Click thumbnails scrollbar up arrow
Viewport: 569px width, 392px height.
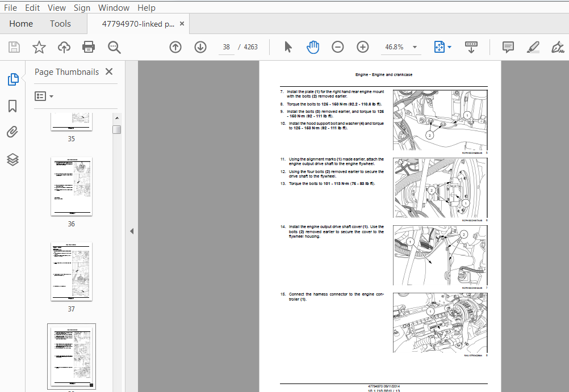click(x=117, y=118)
